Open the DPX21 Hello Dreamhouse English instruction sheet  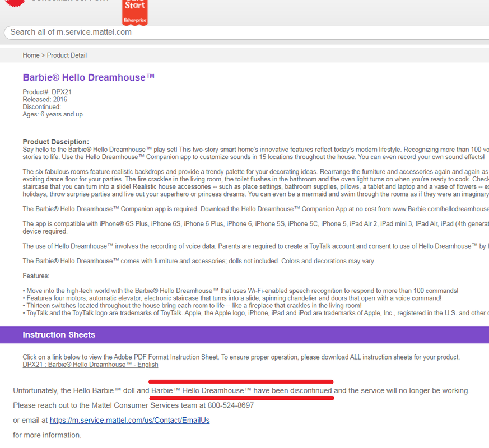click(x=90, y=365)
